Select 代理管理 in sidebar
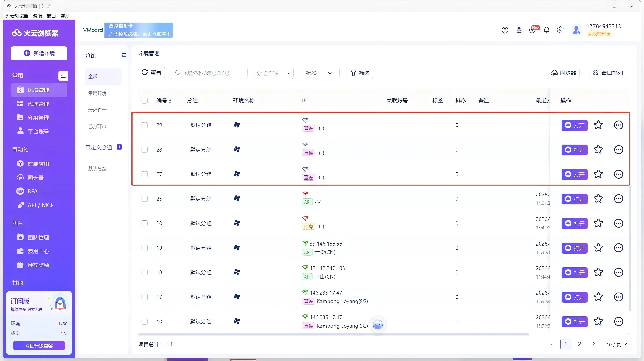 click(x=39, y=104)
